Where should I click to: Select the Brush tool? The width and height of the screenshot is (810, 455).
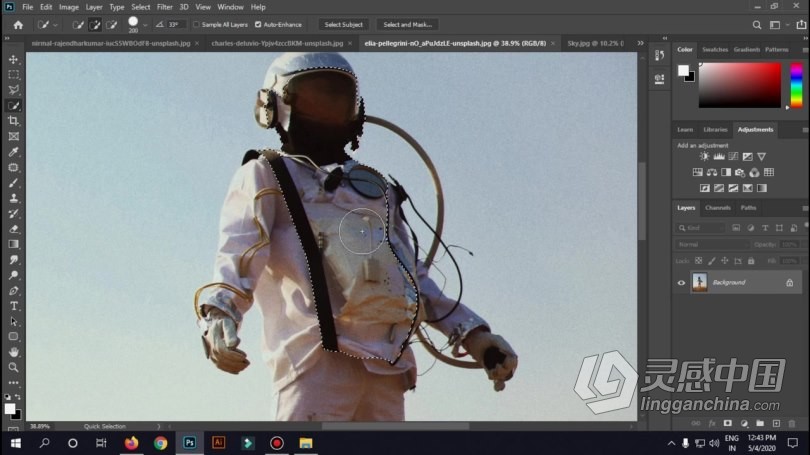click(14, 183)
